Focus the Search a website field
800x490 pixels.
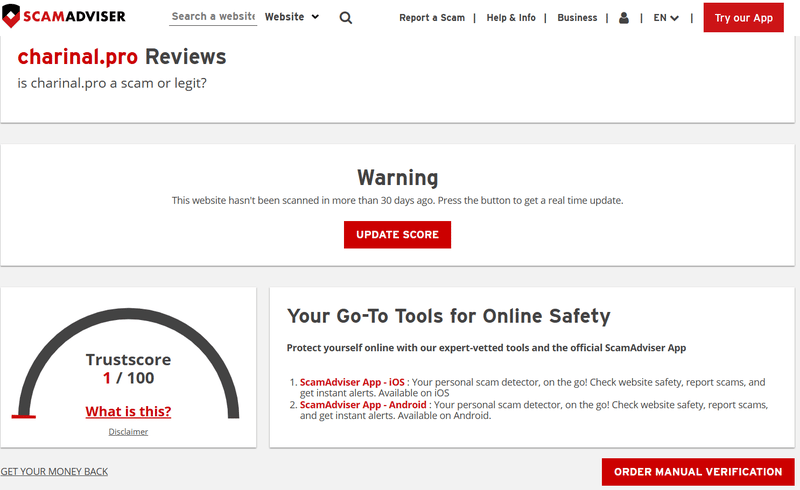pos(213,16)
